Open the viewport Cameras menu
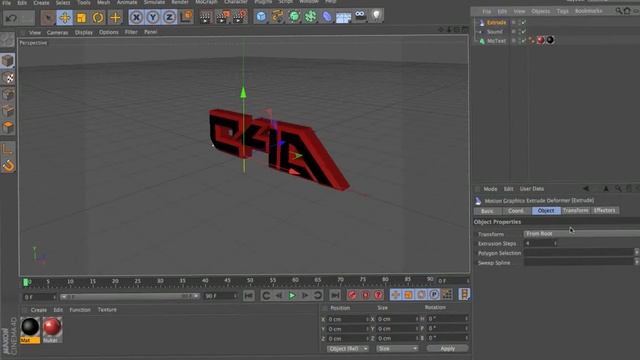The image size is (640, 360). click(x=57, y=32)
